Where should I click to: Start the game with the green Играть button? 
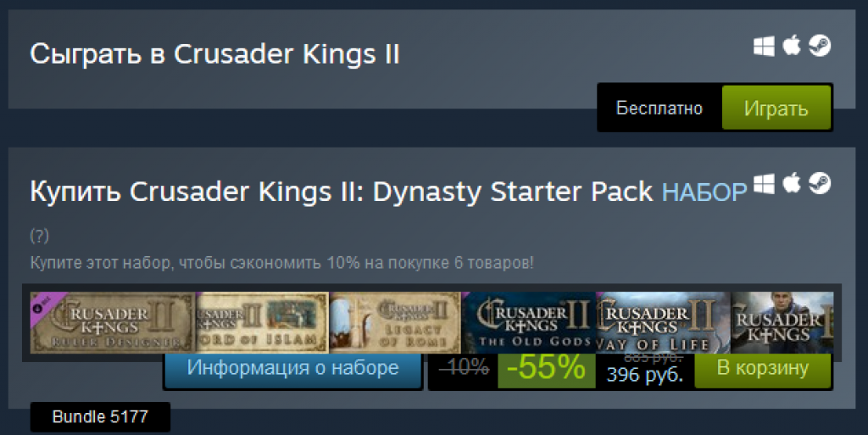pos(776,108)
